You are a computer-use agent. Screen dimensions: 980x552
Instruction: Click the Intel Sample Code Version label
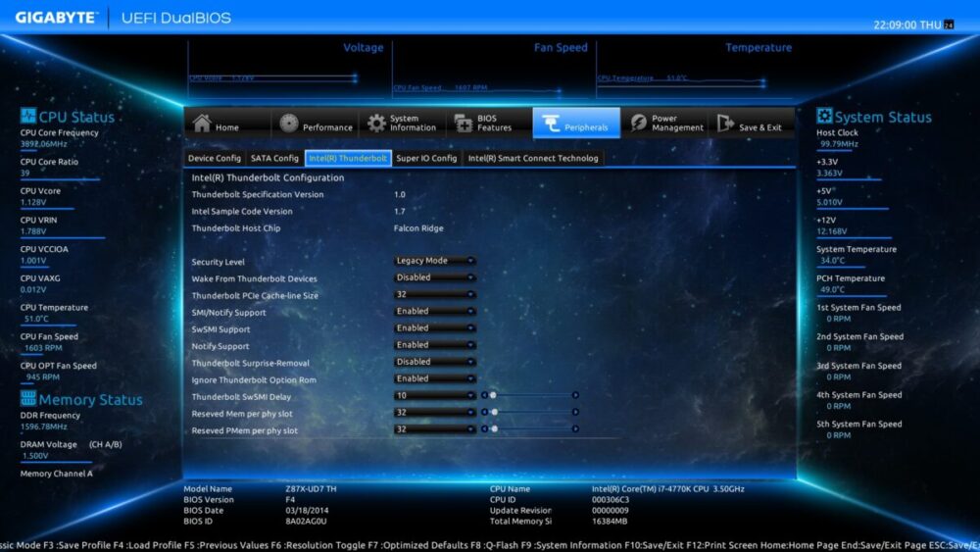point(242,212)
